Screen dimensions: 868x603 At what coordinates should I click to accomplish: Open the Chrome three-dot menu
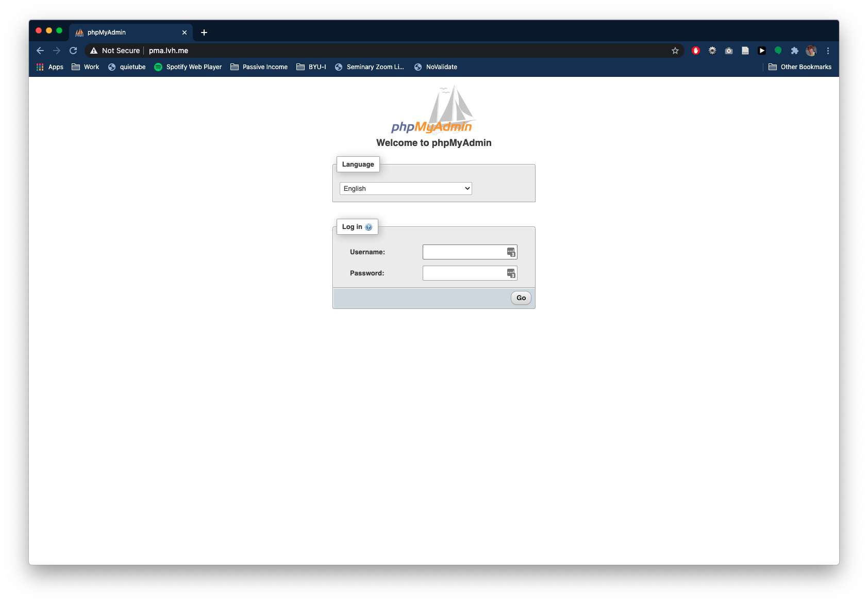tap(828, 51)
